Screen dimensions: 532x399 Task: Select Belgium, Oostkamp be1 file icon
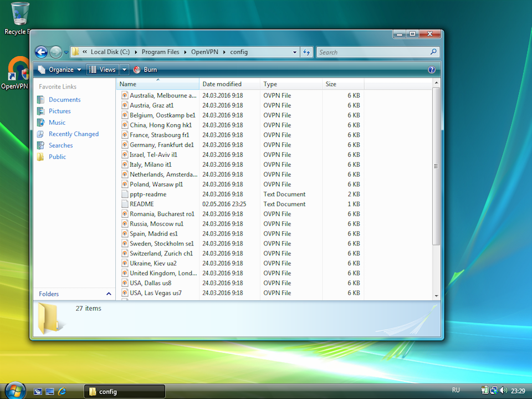pyautogui.click(x=125, y=115)
